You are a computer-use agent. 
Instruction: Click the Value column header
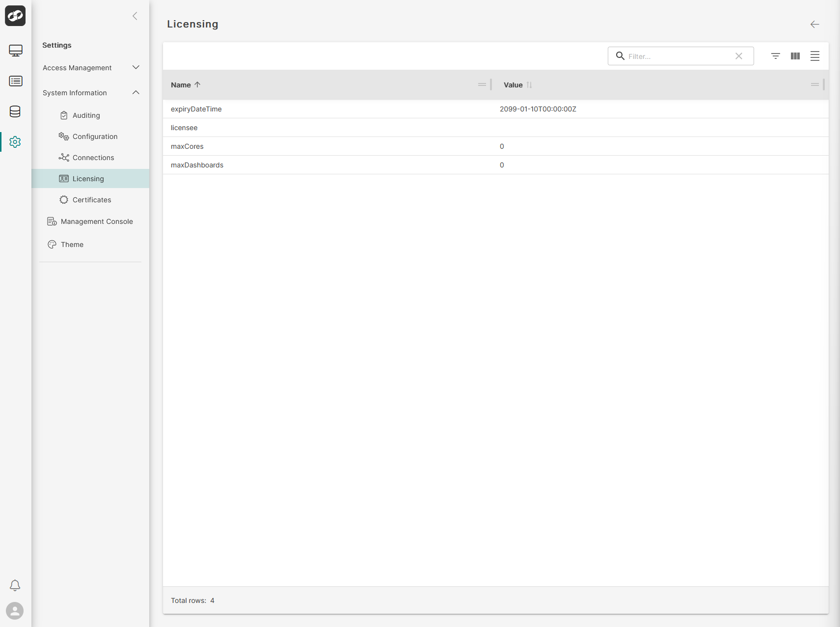click(x=513, y=85)
